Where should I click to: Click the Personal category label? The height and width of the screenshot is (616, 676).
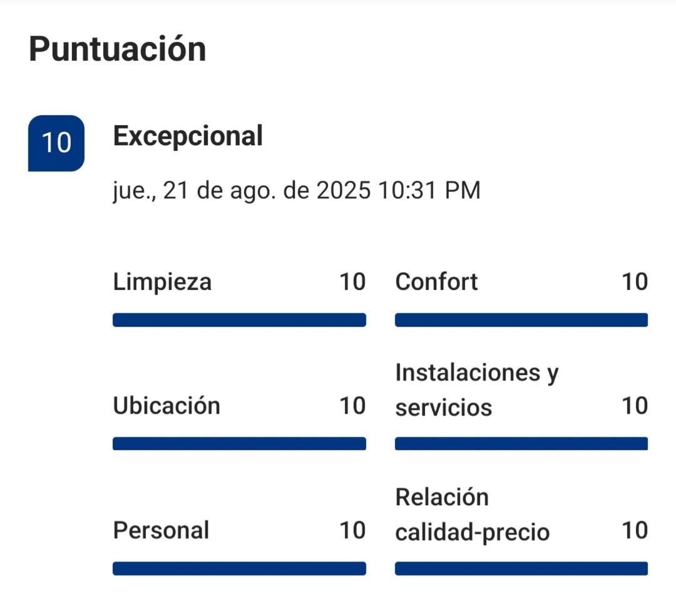[161, 530]
